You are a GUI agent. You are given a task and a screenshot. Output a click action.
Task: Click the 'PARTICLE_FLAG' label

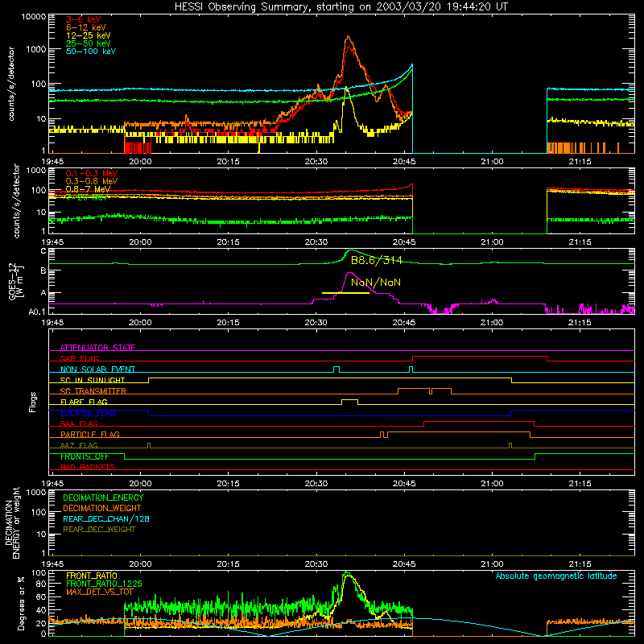click(90, 434)
